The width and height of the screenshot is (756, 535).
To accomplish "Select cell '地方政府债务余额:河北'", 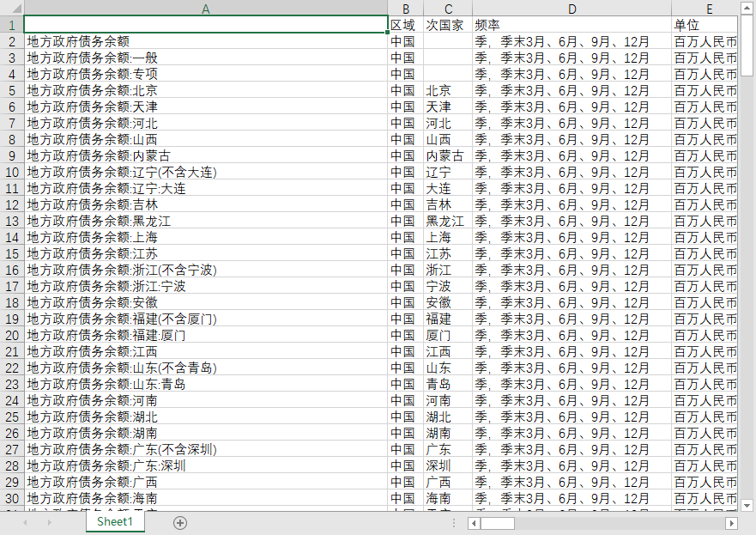I will (x=206, y=123).
